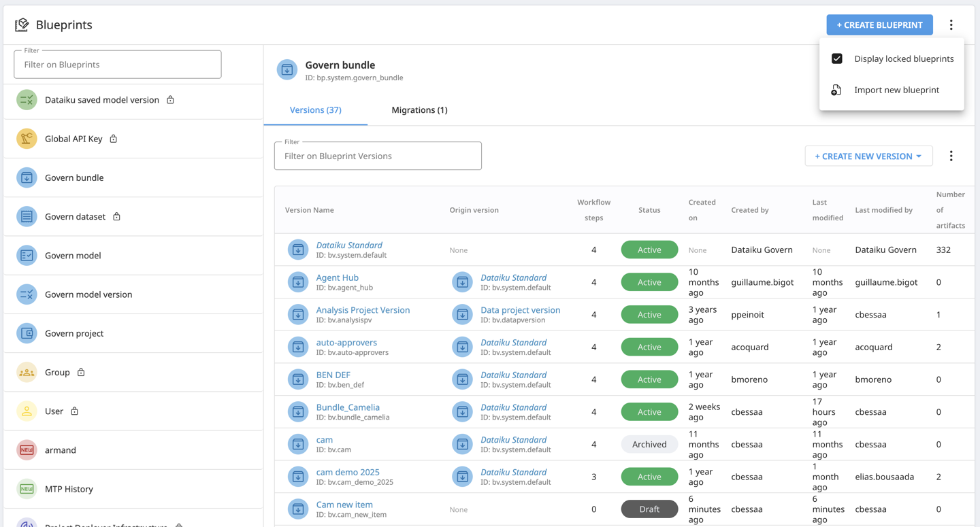Click the Group blueprint icon
980x527 pixels.
[27, 373]
